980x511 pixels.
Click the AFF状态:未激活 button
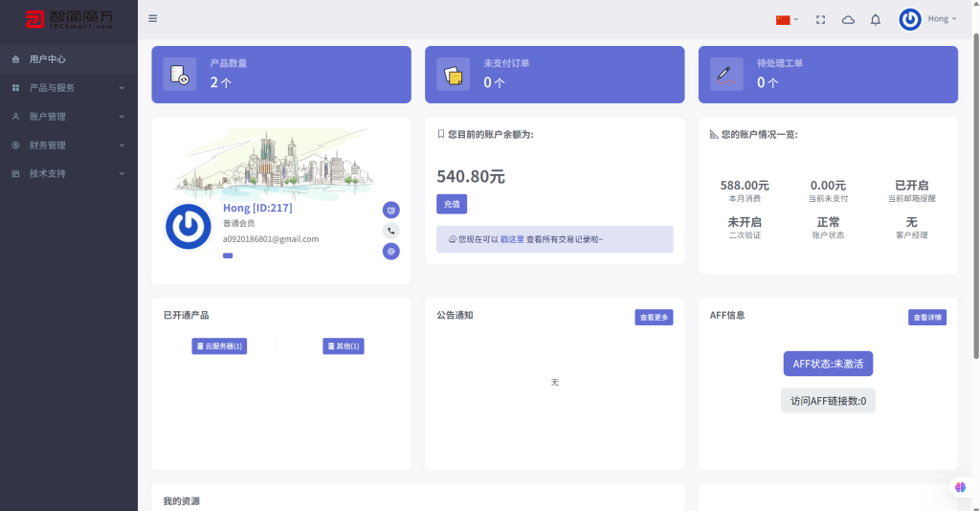coord(828,364)
